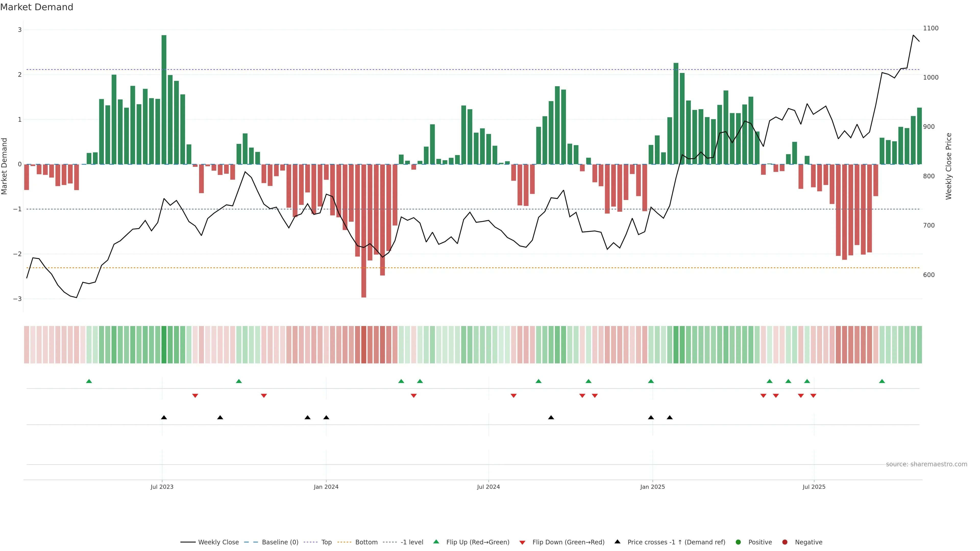Click the sharemaestro.com source text

pos(926,464)
